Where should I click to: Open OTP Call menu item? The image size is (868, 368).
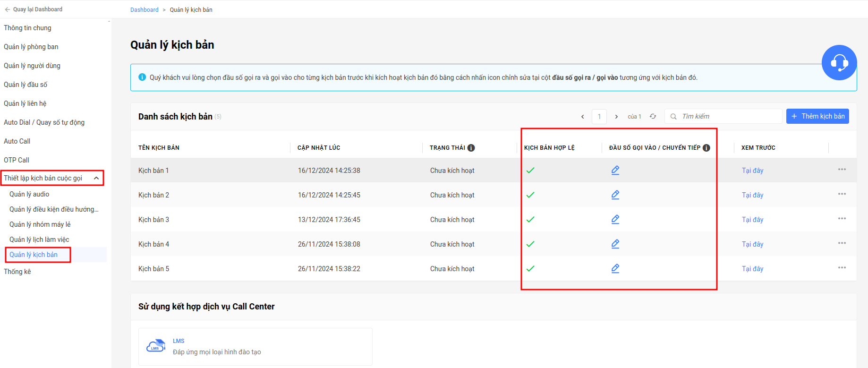(17, 160)
